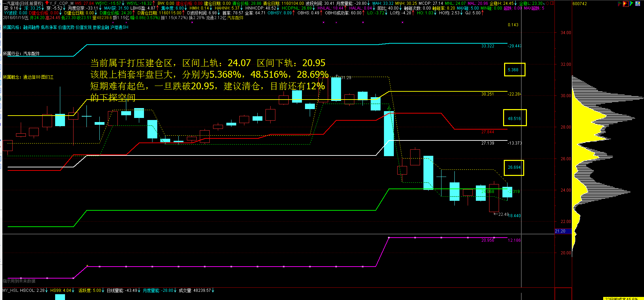Click the 日线量能: -43.49 value
Screen dimensions: 644x300
122,290
